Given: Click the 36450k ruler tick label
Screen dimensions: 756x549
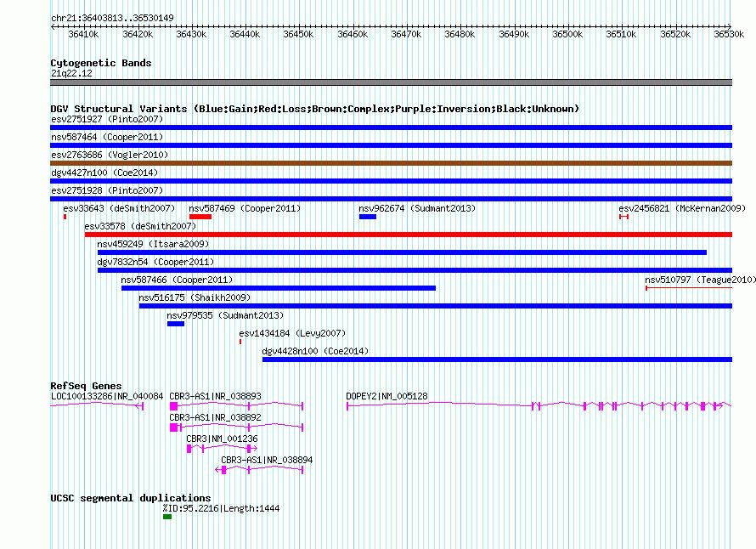Looking at the screenshot, I should [298, 34].
